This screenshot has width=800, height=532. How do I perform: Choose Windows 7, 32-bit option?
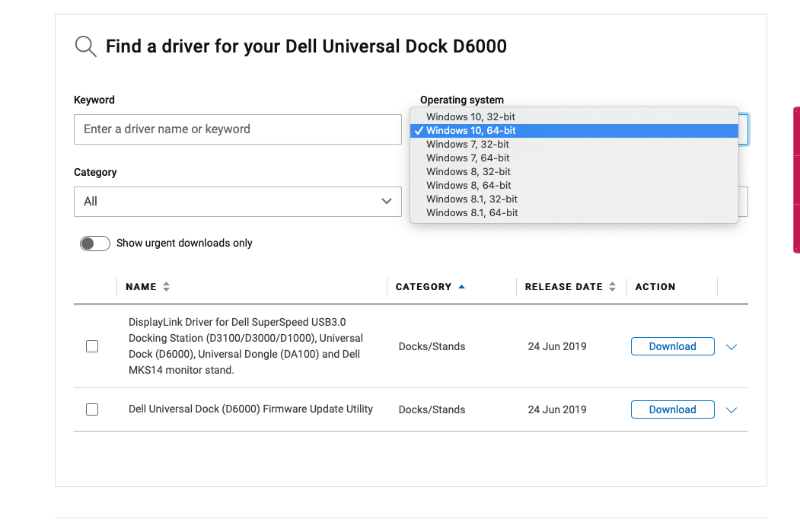tap(467, 145)
